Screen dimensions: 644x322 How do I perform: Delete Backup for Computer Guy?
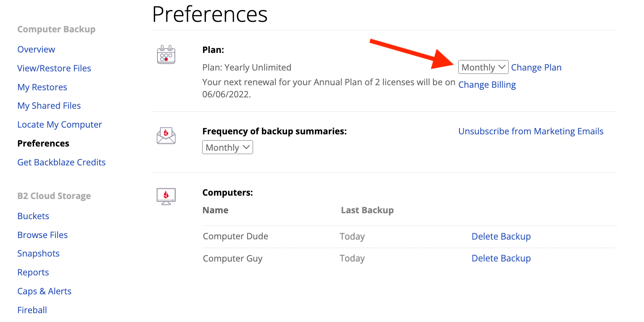[501, 258]
